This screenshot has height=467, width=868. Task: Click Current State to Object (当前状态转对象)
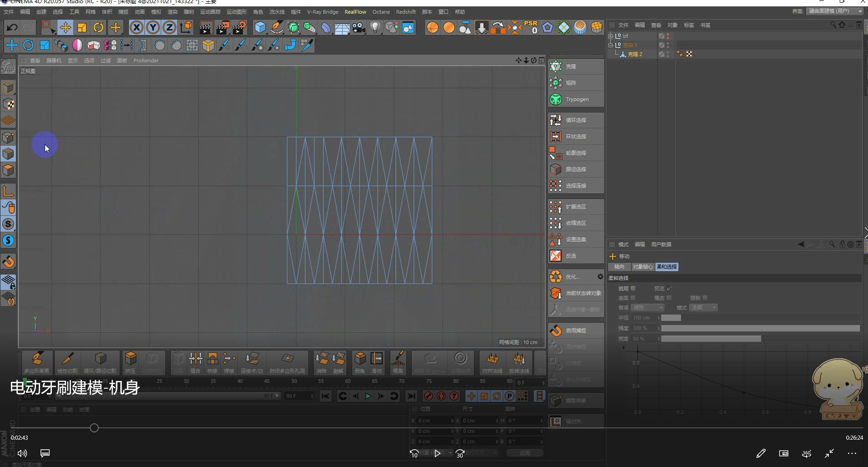click(x=576, y=293)
